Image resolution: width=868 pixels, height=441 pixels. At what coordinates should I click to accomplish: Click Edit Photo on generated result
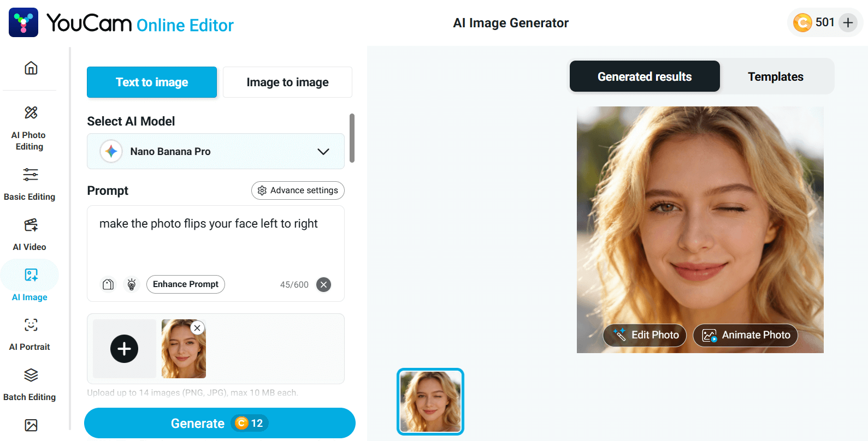coord(645,335)
